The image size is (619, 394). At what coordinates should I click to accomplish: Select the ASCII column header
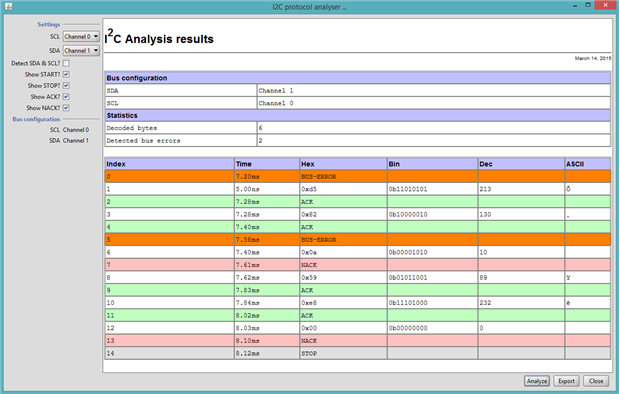click(x=588, y=164)
